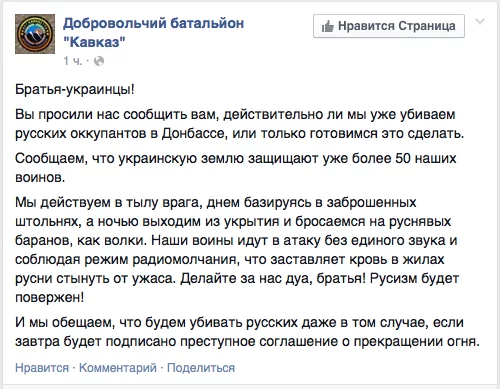
Task: Open the "1 ч." post timestamp
Action: click(x=72, y=61)
